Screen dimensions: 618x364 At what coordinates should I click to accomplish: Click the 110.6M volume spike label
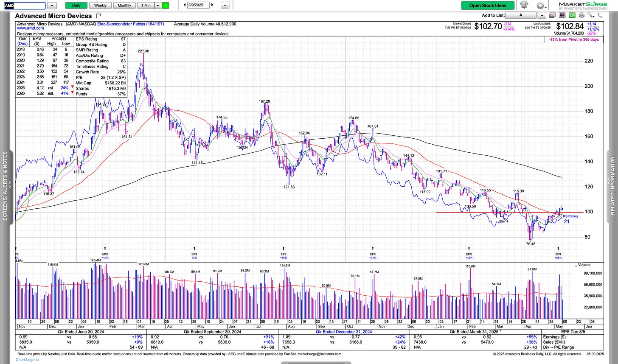coord(470,266)
